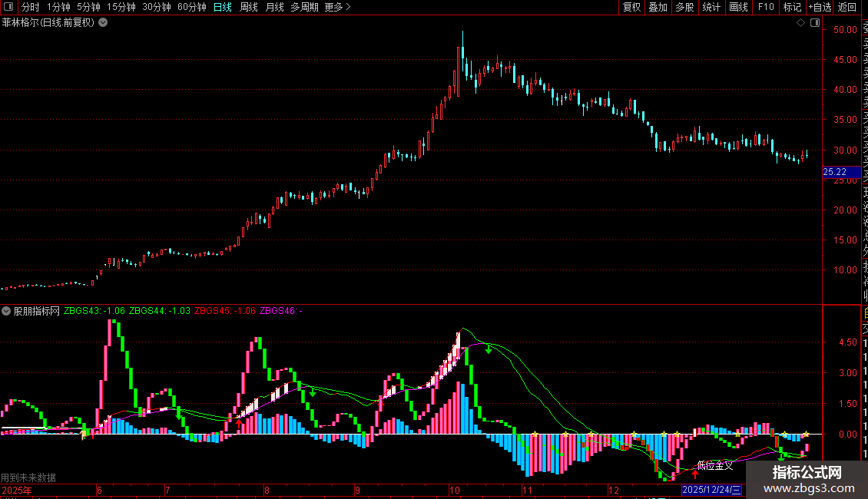This screenshot has height=499, width=868.
Task: Select the 30分钟 period
Action: tap(157, 7)
